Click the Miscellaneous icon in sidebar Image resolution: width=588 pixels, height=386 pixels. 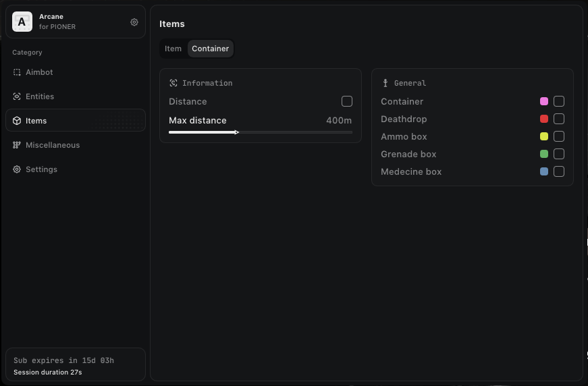[17, 145]
